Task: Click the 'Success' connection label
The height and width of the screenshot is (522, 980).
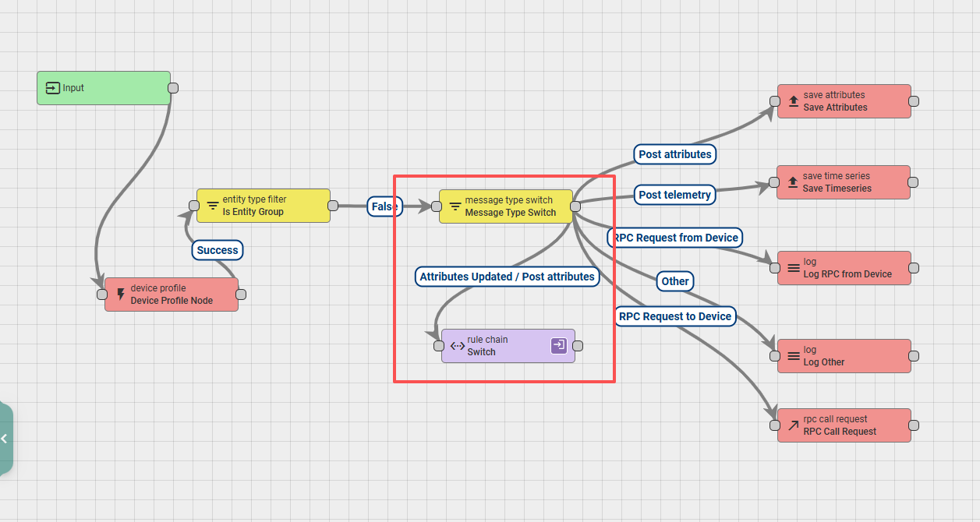Action: pos(218,250)
